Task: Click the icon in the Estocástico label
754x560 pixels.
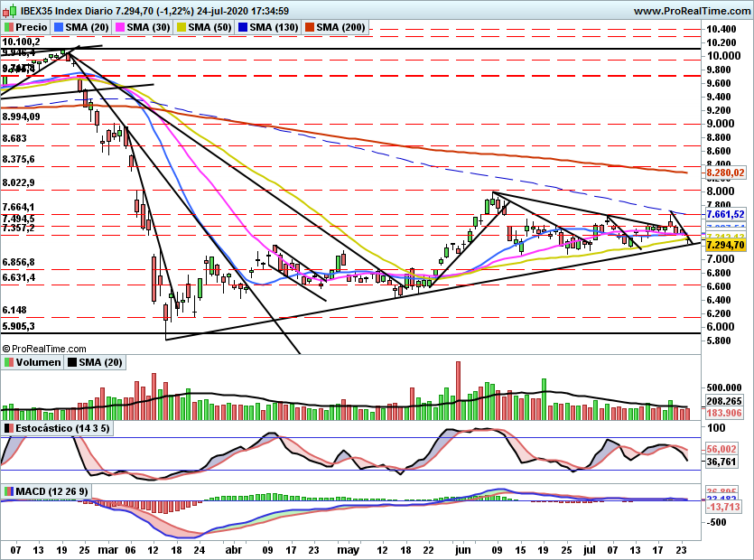Action: click(x=9, y=428)
